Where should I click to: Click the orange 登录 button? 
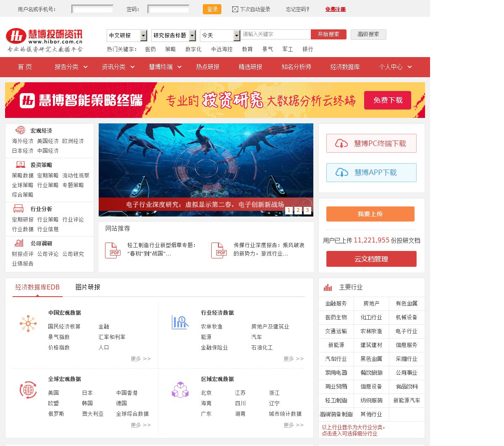click(212, 9)
